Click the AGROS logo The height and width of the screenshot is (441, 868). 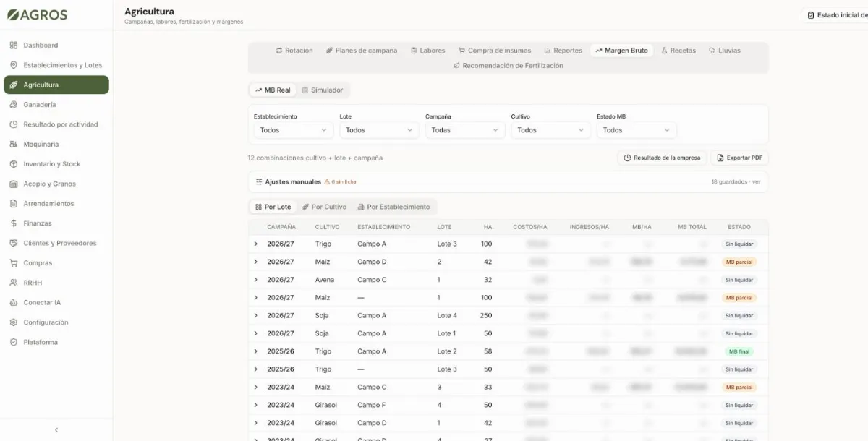(37, 14)
